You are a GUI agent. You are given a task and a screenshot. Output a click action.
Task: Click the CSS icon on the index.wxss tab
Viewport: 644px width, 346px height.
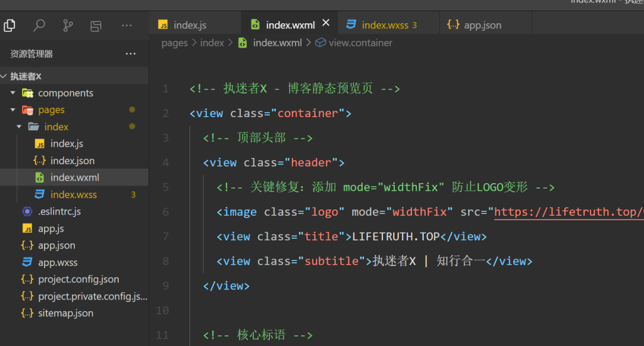351,25
